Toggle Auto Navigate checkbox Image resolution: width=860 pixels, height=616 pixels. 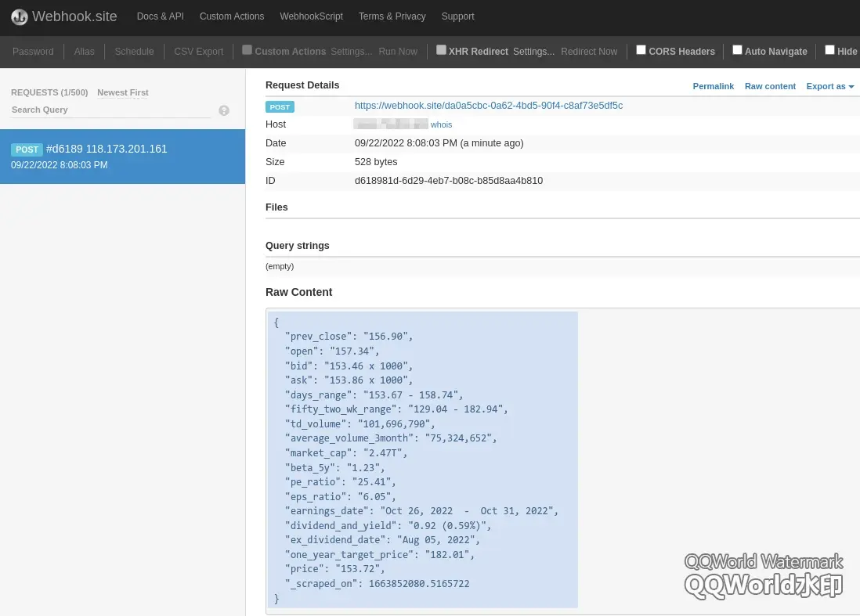pyautogui.click(x=737, y=50)
